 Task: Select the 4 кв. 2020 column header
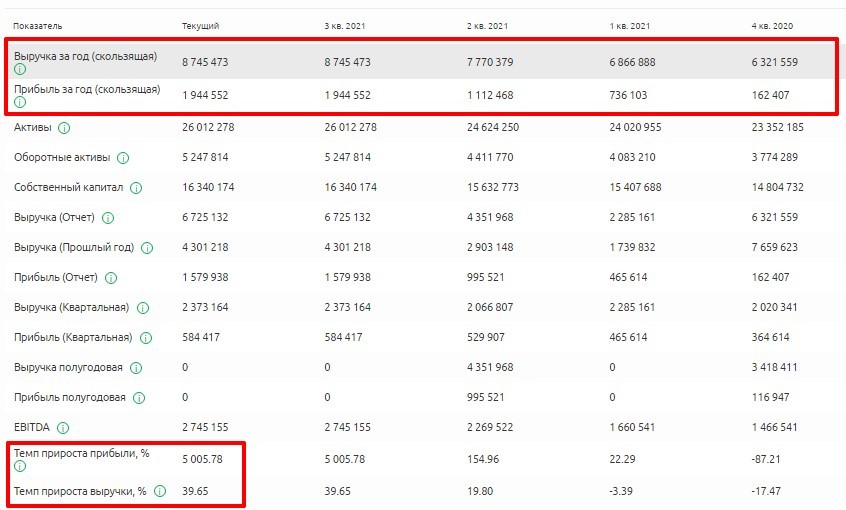click(772, 25)
